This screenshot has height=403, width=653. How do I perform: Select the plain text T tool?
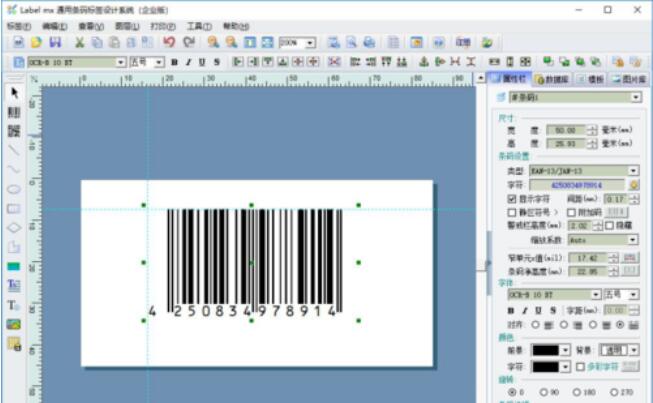point(14,305)
